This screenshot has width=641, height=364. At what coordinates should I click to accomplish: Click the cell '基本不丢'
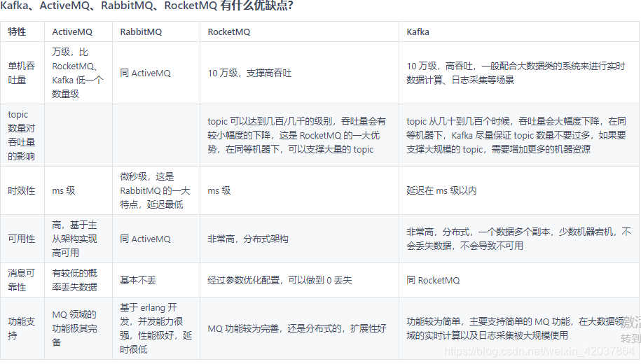click(156, 280)
